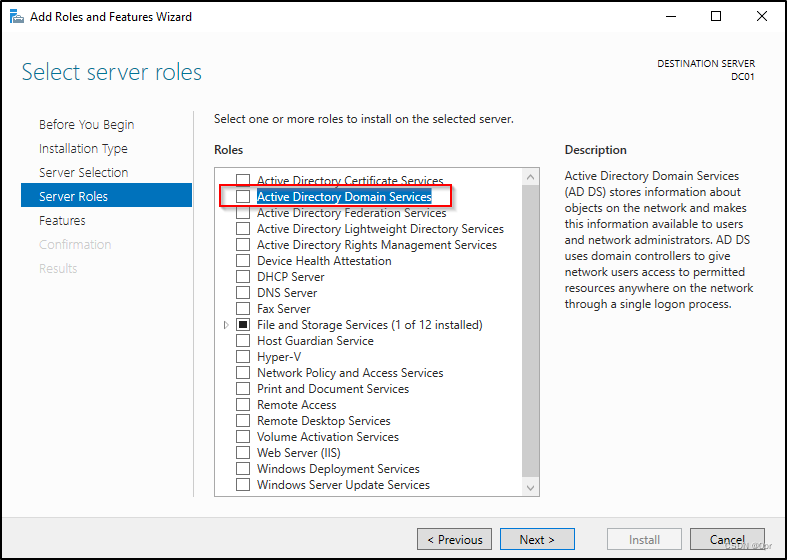Select Windows Server Update Services label
The height and width of the screenshot is (560, 787).
point(343,485)
